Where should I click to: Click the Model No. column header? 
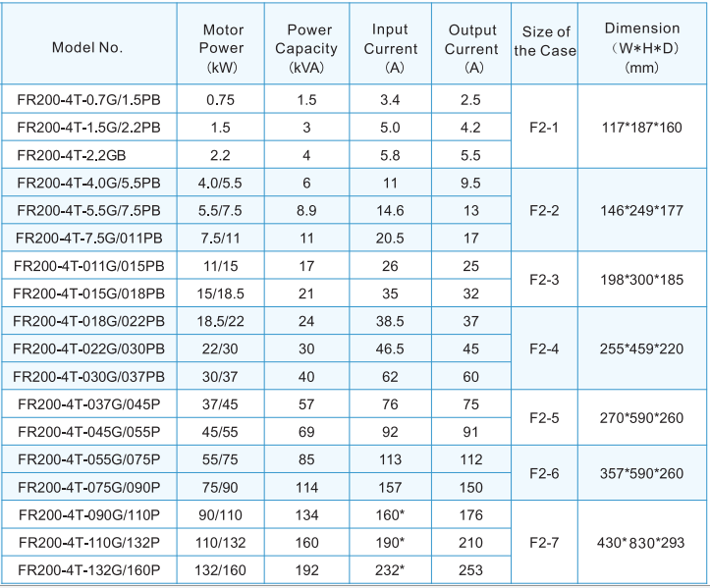(x=88, y=47)
